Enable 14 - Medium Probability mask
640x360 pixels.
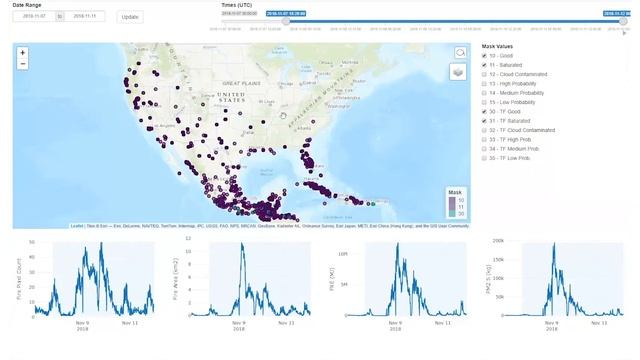click(x=484, y=93)
